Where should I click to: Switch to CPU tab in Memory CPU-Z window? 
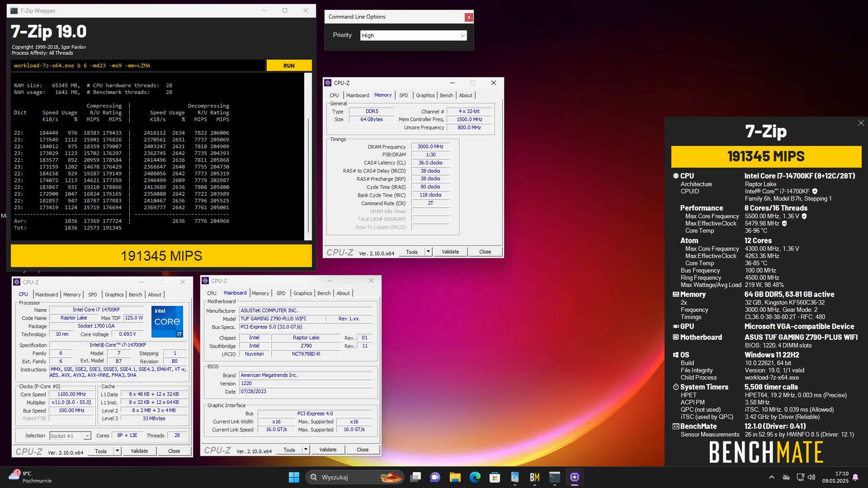click(x=334, y=95)
